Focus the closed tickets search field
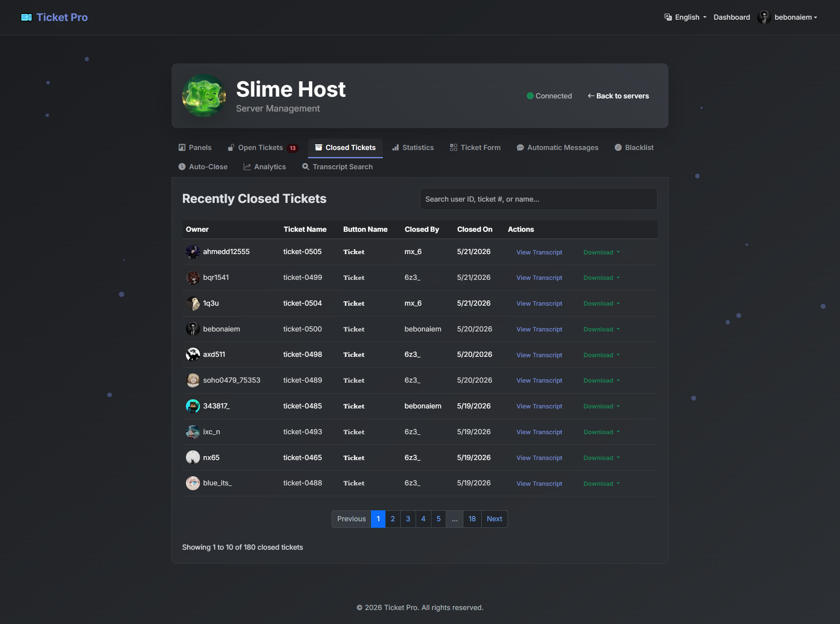Viewport: 840px width, 624px height. [x=539, y=199]
